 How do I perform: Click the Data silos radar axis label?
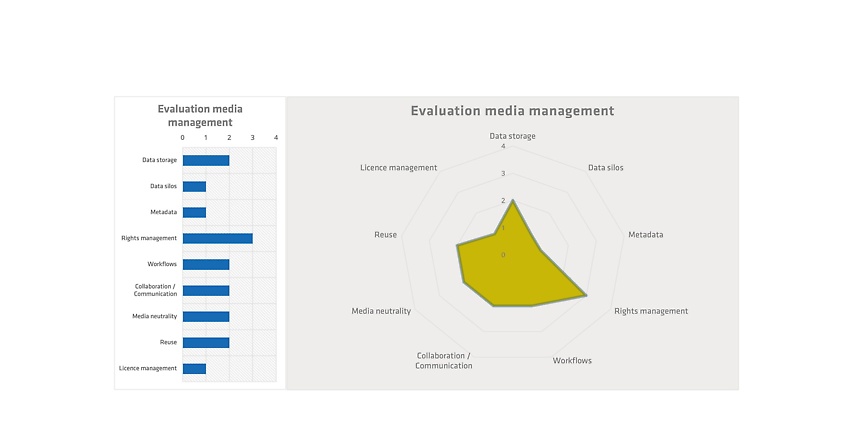point(606,168)
